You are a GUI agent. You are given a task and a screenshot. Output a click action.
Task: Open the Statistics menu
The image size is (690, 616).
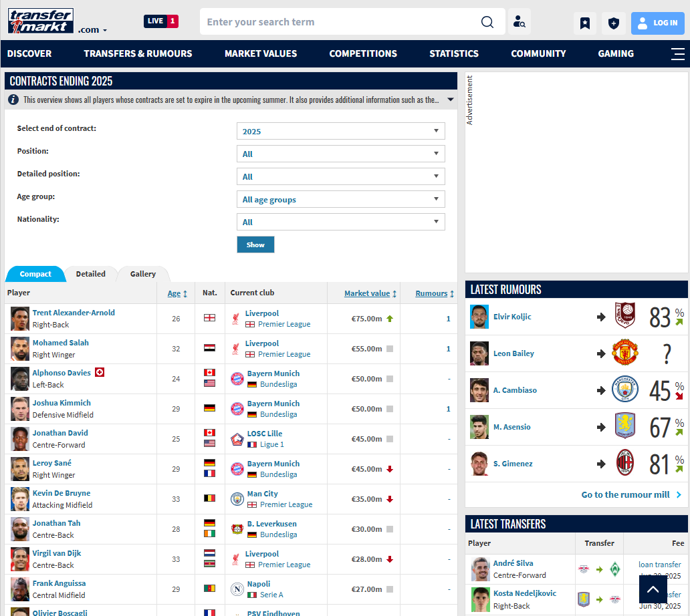point(454,53)
